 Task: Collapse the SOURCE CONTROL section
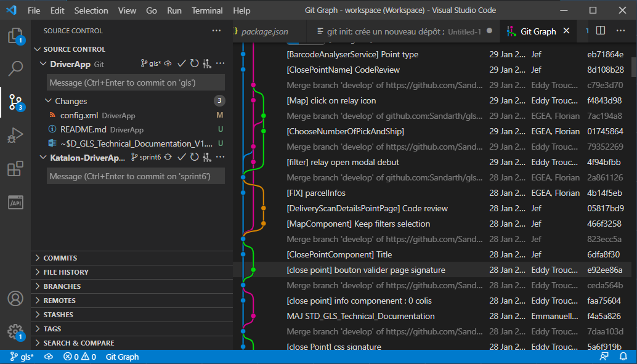point(38,49)
